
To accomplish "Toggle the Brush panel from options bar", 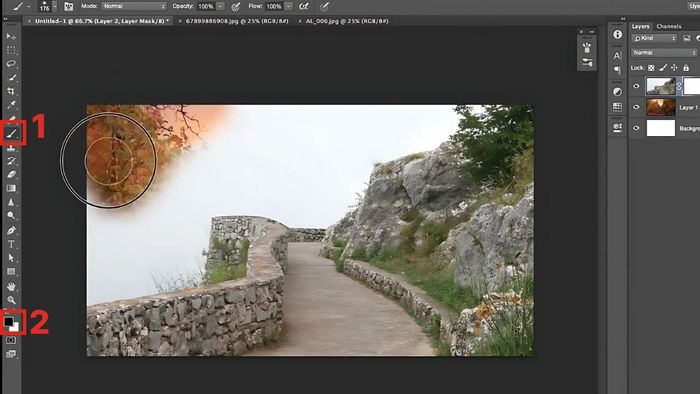I will pyautogui.click(x=68, y=6).
